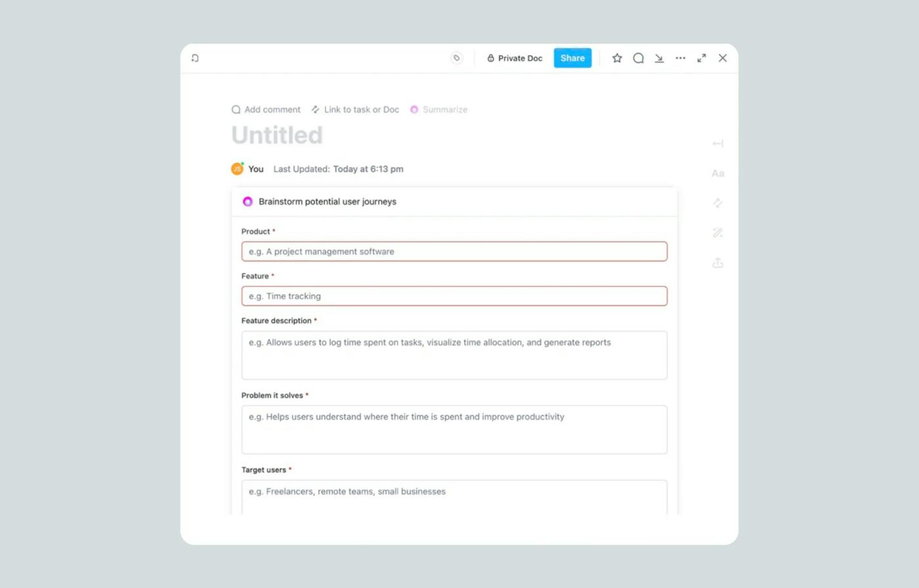Select Link to task or Doc
The width and height of the screenshot is (919, 588).
pyautogui.click(x=355, y=110)
